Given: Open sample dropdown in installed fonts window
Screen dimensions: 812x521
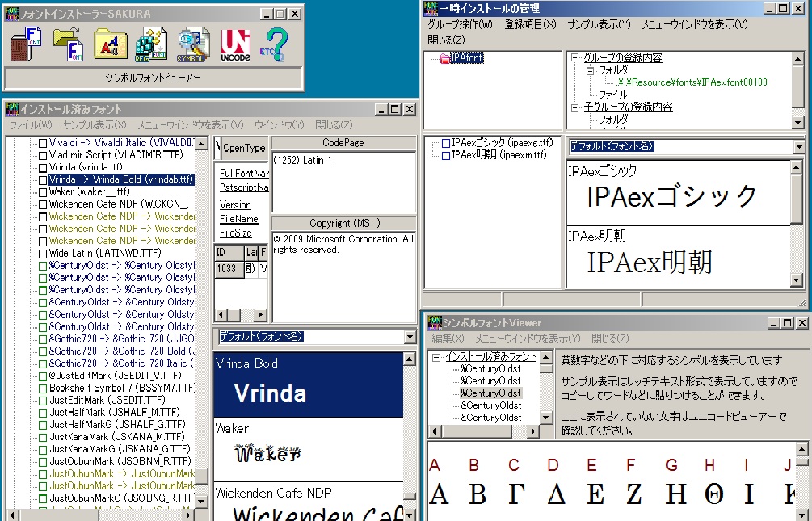Looking at the screenshot, I should point(410,338).
